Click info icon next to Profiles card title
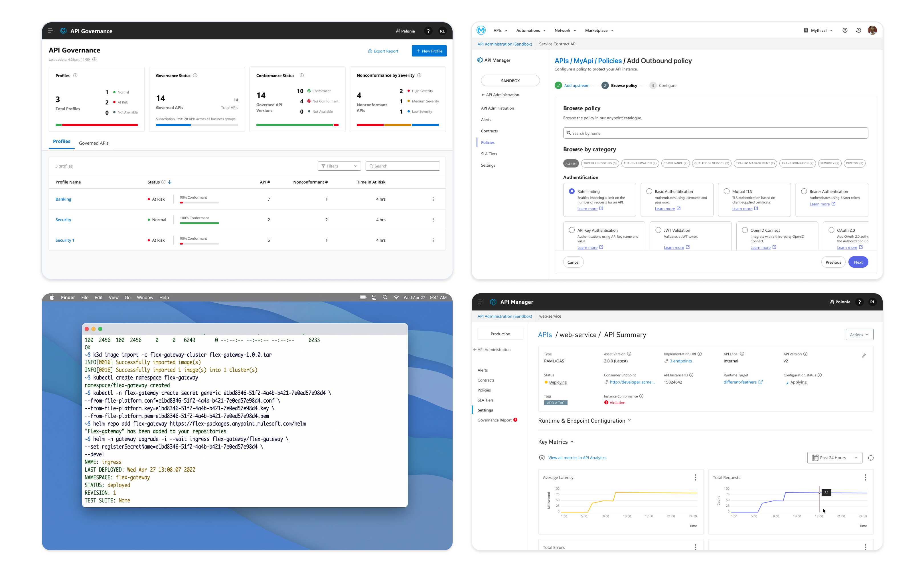Image resolution: width=924 pixels, height=571 pixels. 75,76
